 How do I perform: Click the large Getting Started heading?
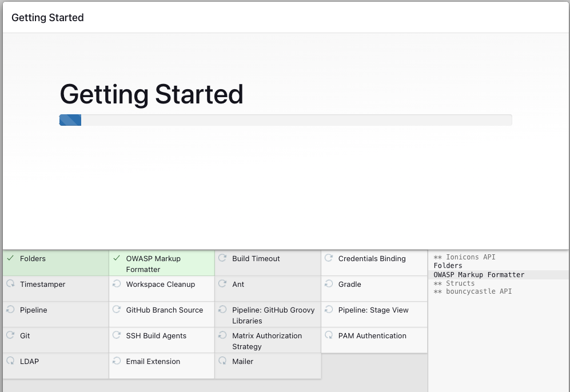[152, 94]
